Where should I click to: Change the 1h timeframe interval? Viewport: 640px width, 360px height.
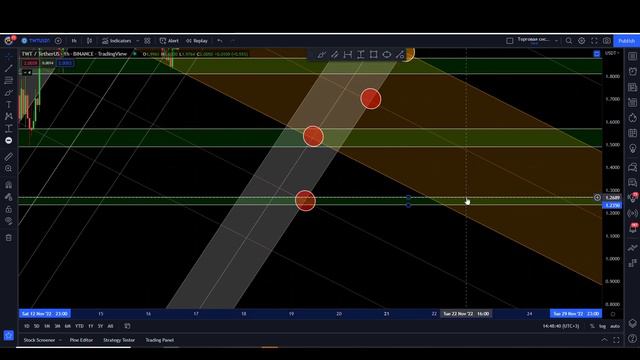[x=74, y=41]
